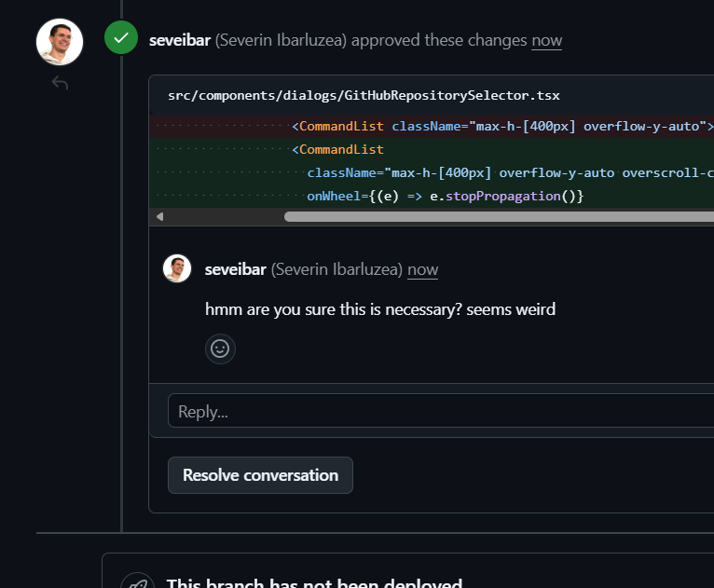Click "This branch has not been deployed" heading
The width and height of the screenshot is (714, 588).
click(x=314, y=583)
